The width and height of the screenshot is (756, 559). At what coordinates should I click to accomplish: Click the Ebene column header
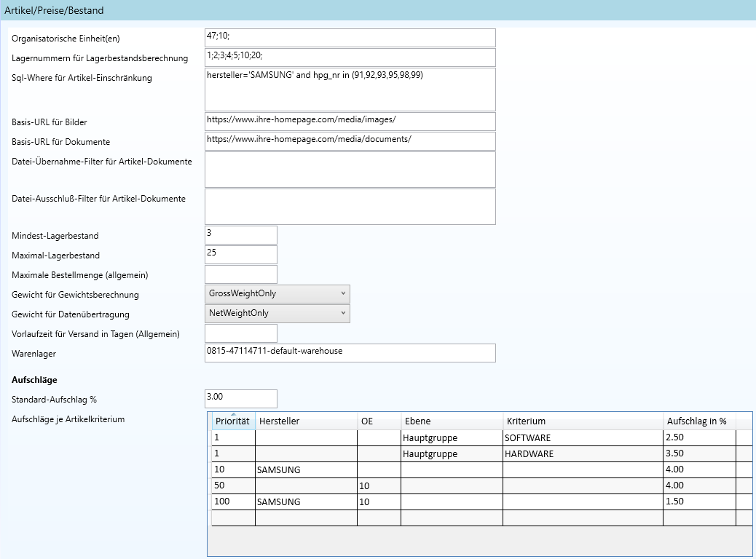[452, 421]
